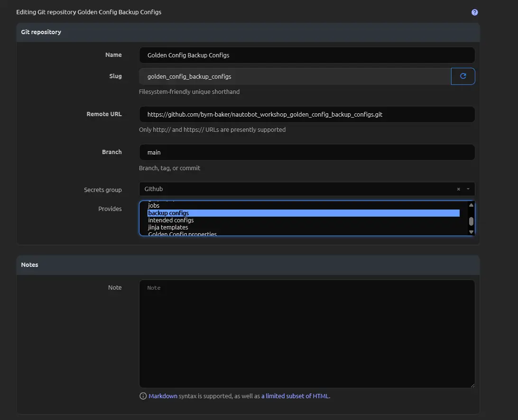Click the info icon beside Markdown
The image size is (518, 420).
coord(143,396)
